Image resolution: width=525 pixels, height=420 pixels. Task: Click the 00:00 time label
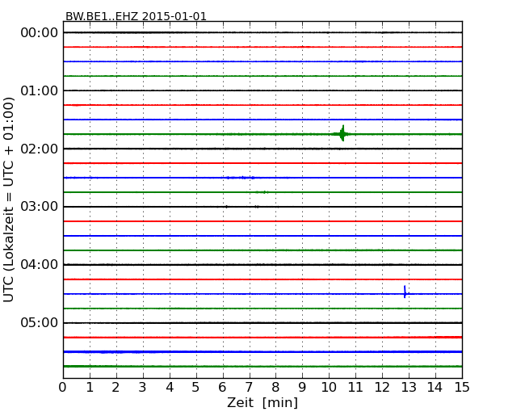[x=40, y=33]
